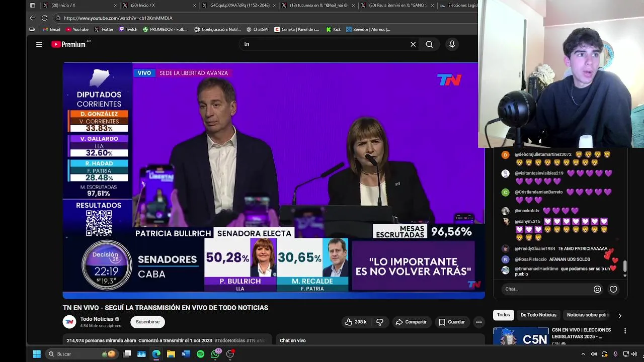Open Task View from taskbar
This screenshot has height=362, width=644.
coord(127,354)
